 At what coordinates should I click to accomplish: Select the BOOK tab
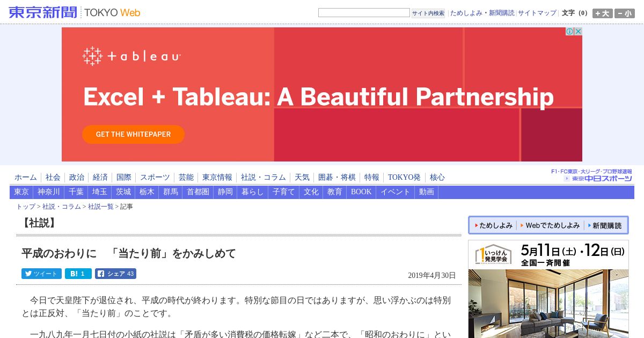(361, 192)
